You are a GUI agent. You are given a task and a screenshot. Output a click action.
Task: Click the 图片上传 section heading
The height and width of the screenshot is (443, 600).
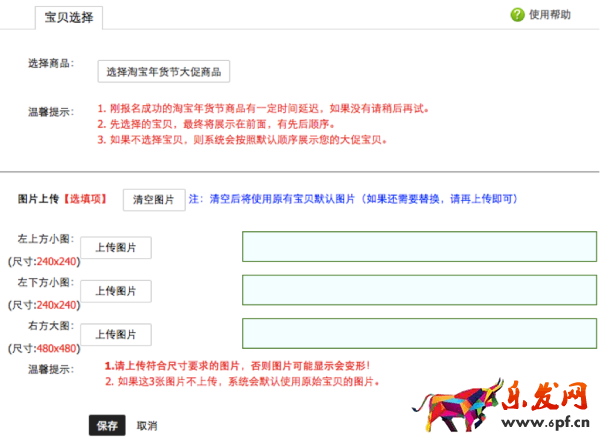coord(39,199)
